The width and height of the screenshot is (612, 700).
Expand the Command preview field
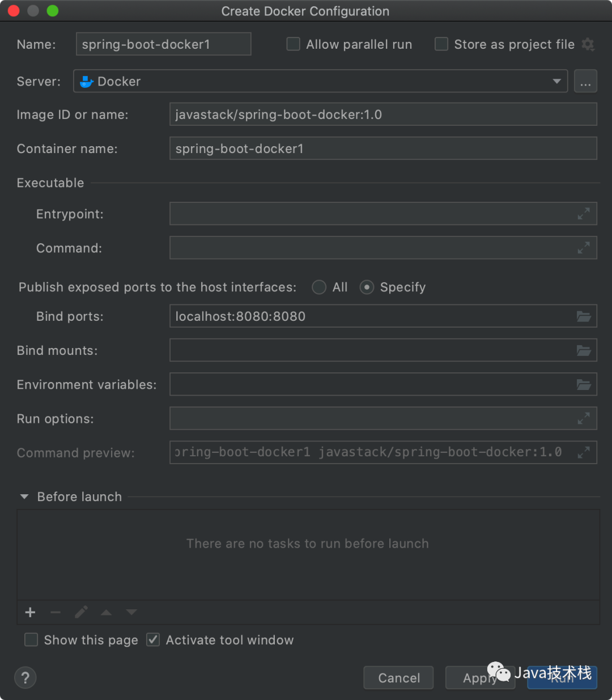tap(584, 452)
